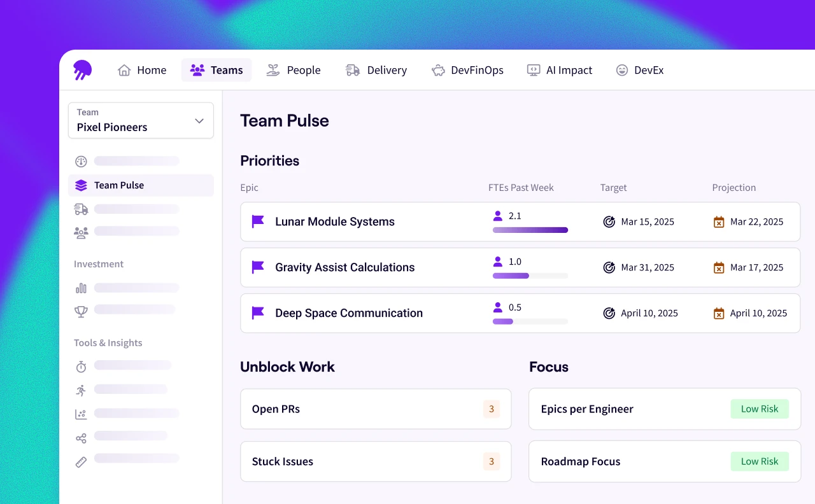Expand the Open PRs card

coord(375,409)
